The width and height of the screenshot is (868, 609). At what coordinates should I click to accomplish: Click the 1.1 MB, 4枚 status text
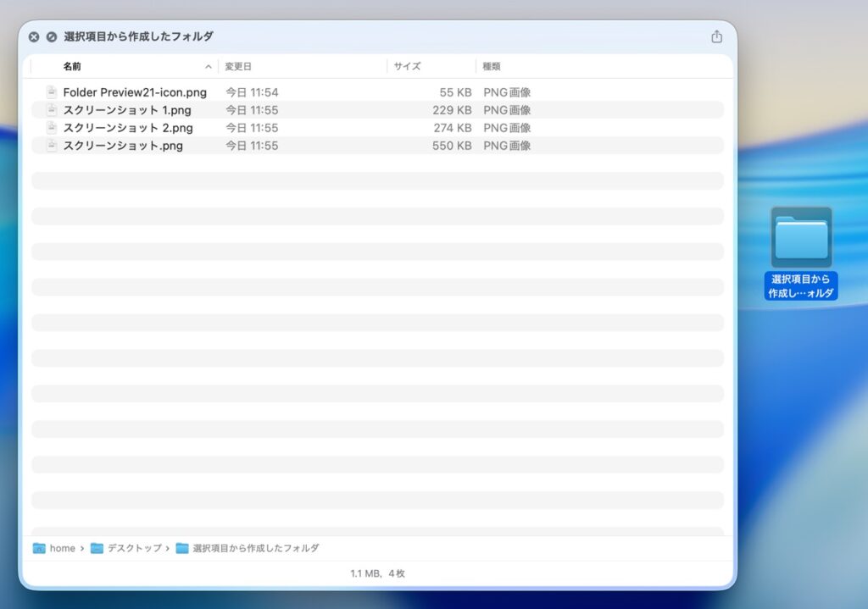[377, 573]
